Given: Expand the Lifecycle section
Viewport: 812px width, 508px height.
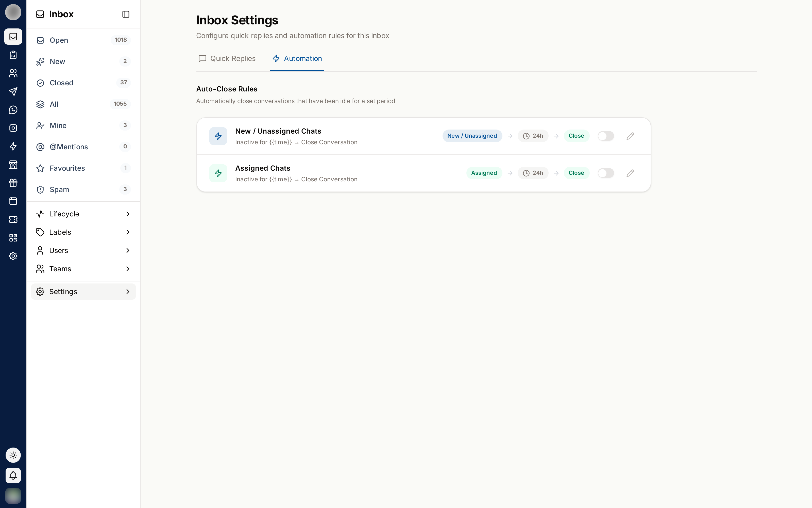Looking at the screenshot, I should click(x=83, y=214).
